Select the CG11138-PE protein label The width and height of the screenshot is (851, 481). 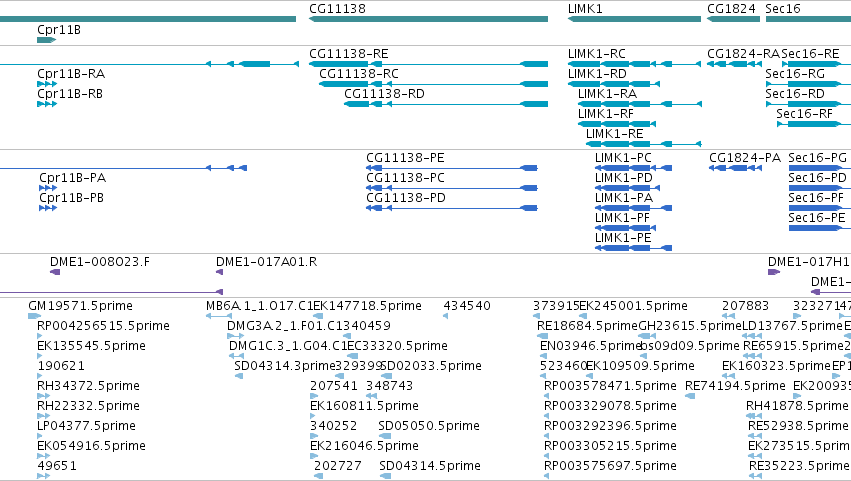coord(405,158)
